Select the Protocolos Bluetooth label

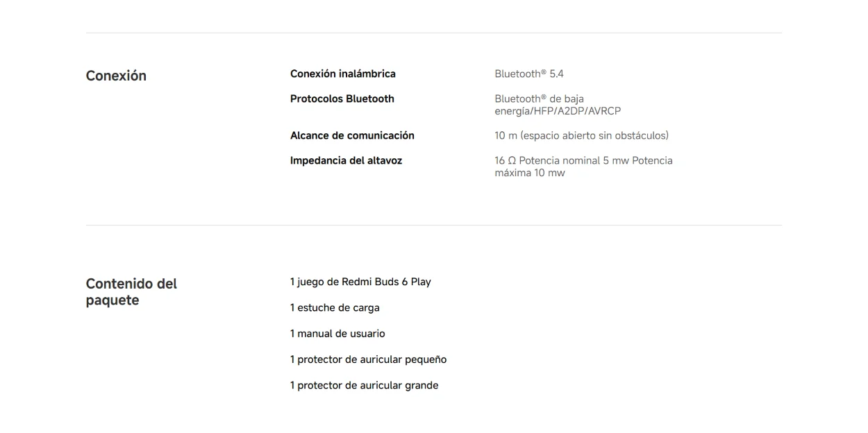pos(342,99)
